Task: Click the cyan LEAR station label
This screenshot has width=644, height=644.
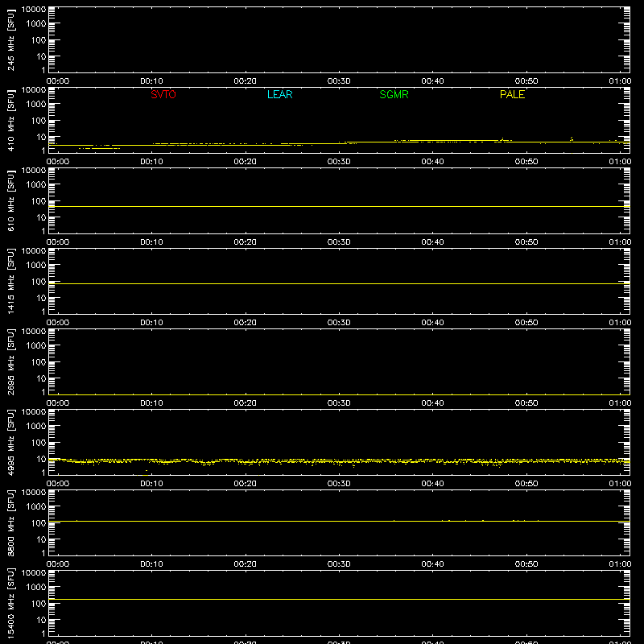Action: coord(279,94)
